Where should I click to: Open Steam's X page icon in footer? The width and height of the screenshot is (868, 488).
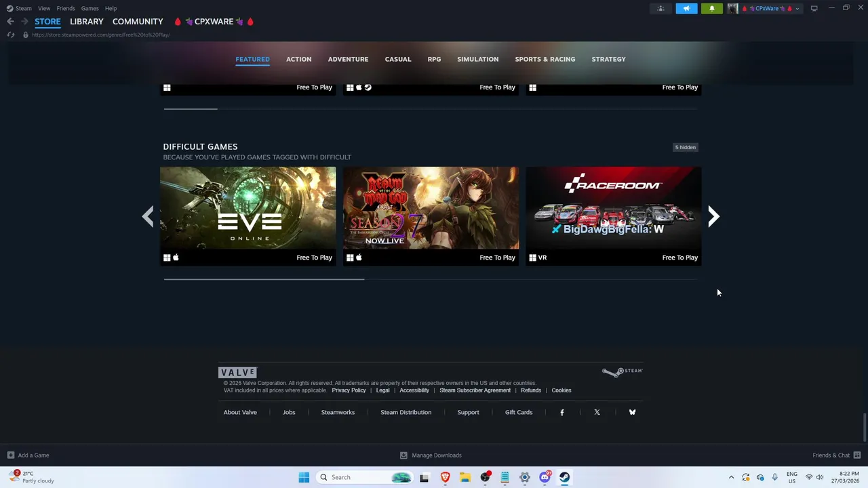click(x=597, y=412)
